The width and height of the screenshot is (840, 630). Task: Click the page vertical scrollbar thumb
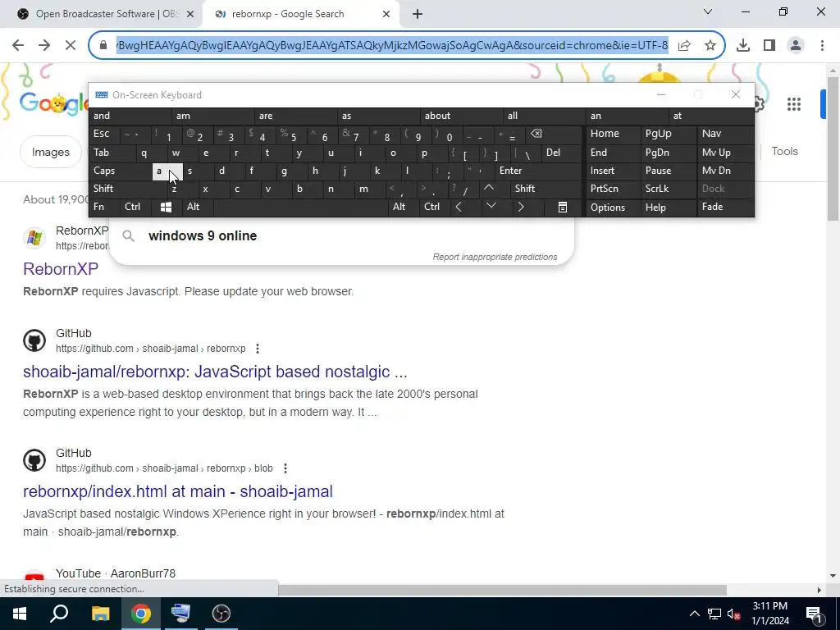[833, 149]
